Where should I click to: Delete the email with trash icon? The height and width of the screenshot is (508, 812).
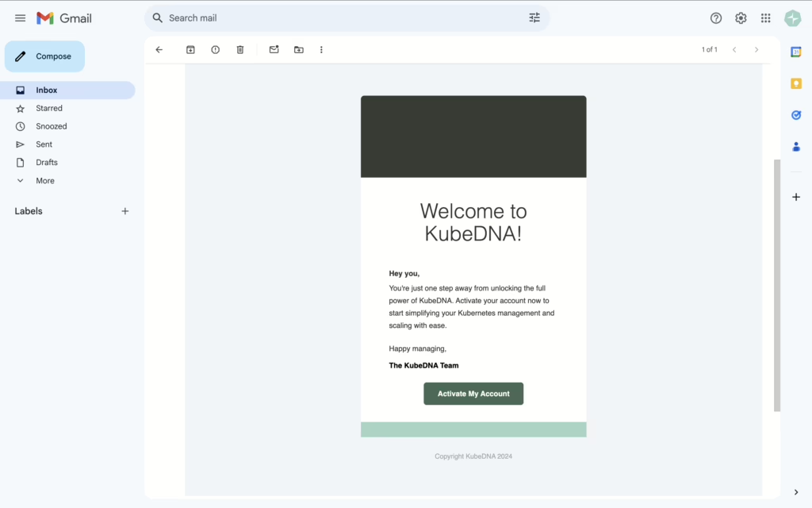240,50
